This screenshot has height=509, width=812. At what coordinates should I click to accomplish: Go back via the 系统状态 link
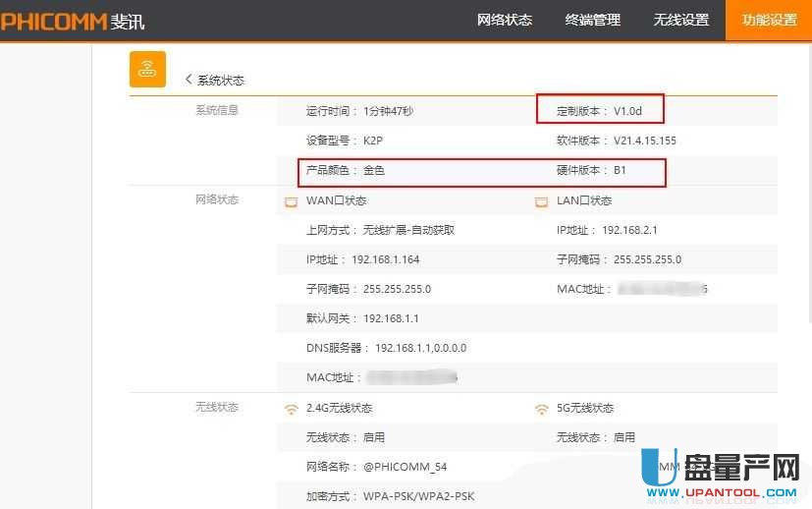[x=221, y=81]
